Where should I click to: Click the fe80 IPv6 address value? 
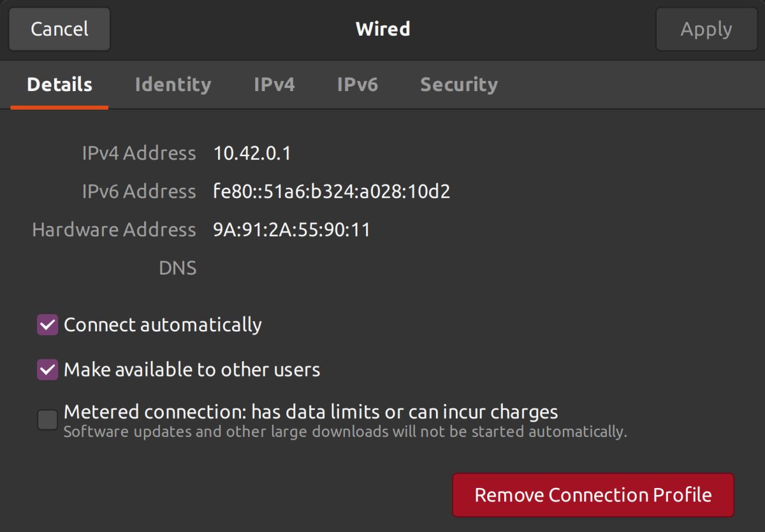tap(331, 192)
